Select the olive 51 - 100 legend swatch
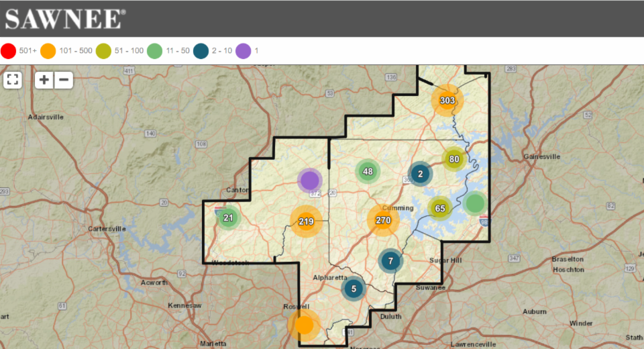The height and width of the screenshot is (349, 644). pos(103,51)
